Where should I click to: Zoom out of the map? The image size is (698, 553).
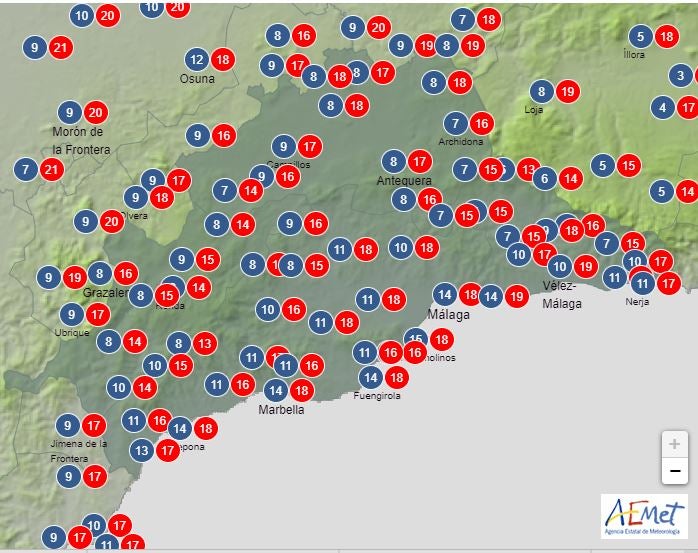(x=674, y=471)
